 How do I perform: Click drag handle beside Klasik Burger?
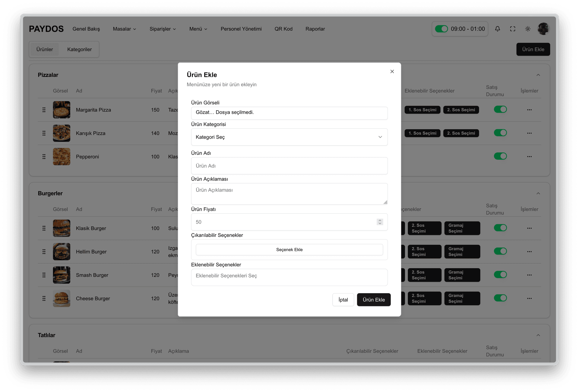click(44, 228)
